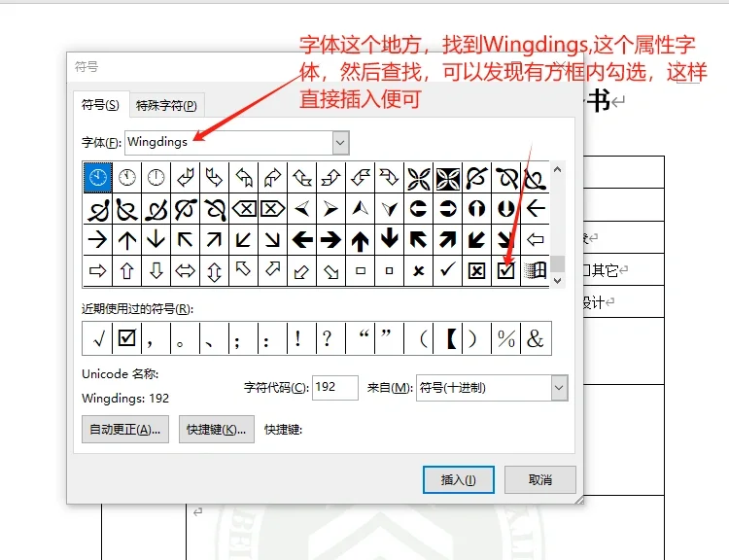Click the 字符代码 field showing 192
Image resolution: width=729 pixels, height=560 pixels.
pyautogui.click(x=335, y=388)
